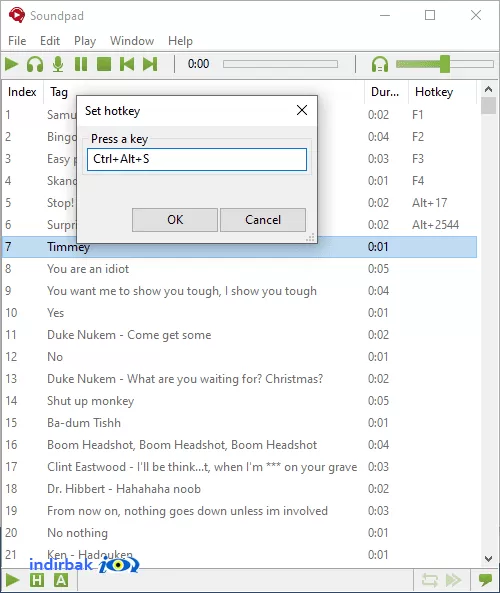This screenshot has width=500, height=593.
Task: Select the highlighted 'Timmey' row
Action: [239, 247]
